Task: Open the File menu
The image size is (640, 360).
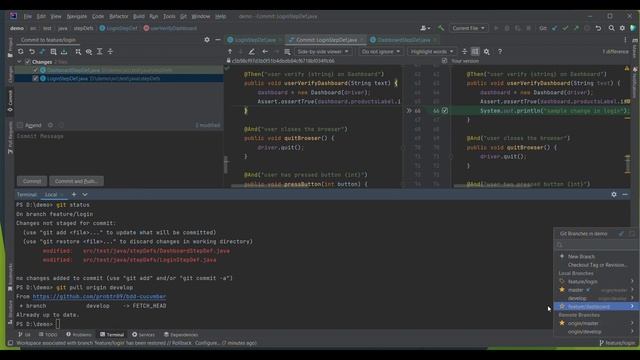Action: [x=27, y=16]
